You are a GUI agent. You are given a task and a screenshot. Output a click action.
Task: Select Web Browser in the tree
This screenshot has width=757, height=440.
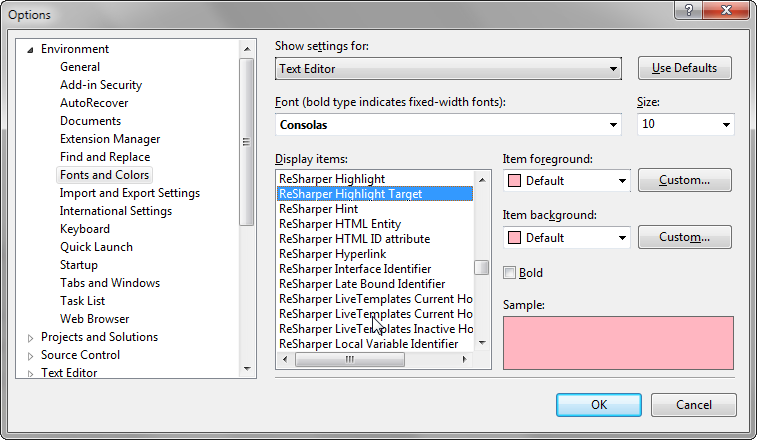pos(95,319)
